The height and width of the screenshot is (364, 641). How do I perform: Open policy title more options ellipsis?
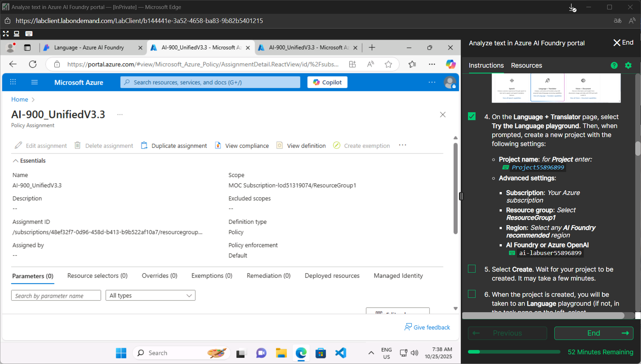pyautogui.click(x=120, y=115)
